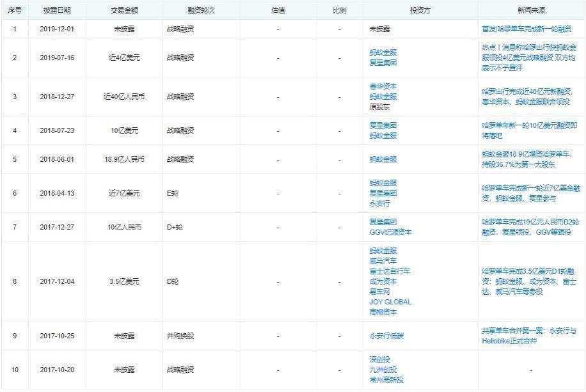The image size is (586, 392).
Task: Click 高榕资本 investor link
Action: [x=383, y=312]
